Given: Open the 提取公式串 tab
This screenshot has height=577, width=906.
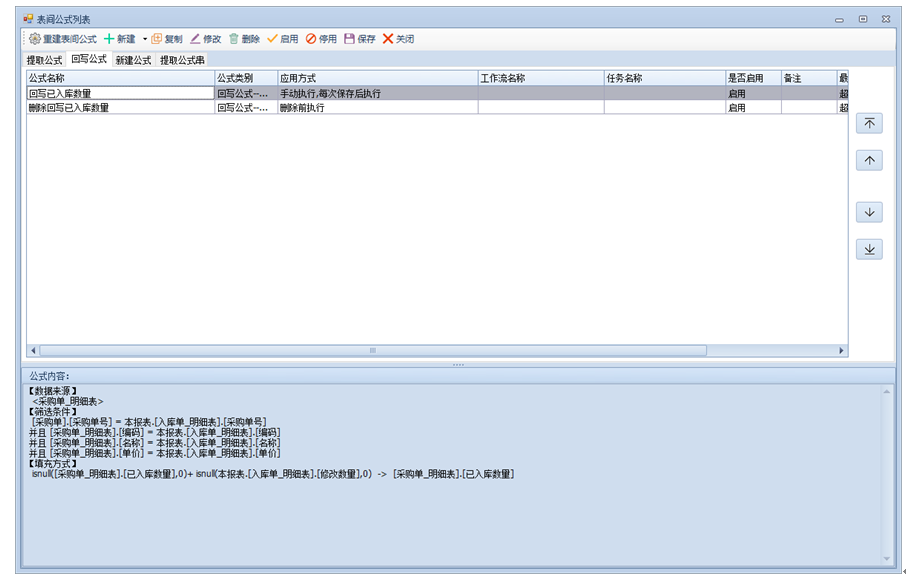Looking at the screenshot, I should tap(182, 60).
